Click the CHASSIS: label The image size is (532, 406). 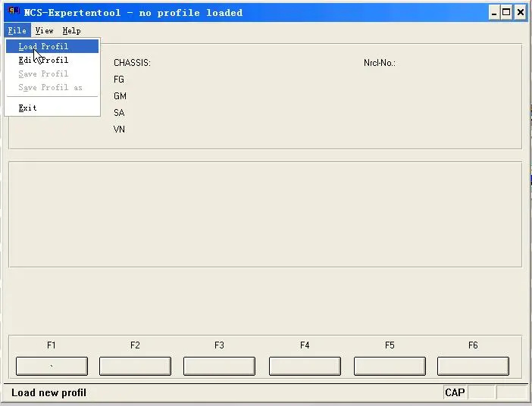(x=132, y=63)
